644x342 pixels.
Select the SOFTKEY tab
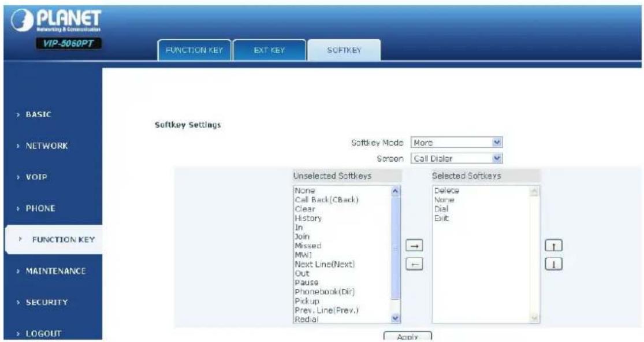[x=344, y=50]
